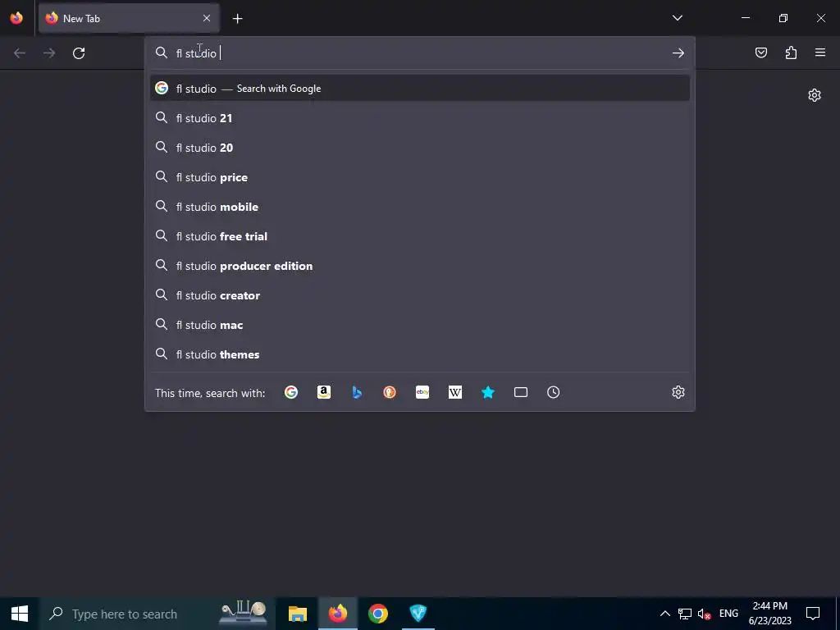This screenshot has height=630, width=840.
Task: Search this time with Bing
Action: pyautogui.click(x=357, y=393)
